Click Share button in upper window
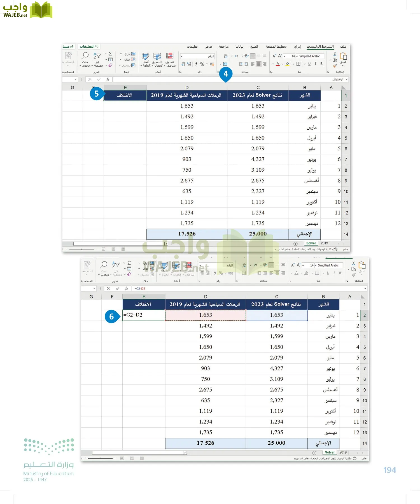The image size is (420, 504). tap(68, 46)
